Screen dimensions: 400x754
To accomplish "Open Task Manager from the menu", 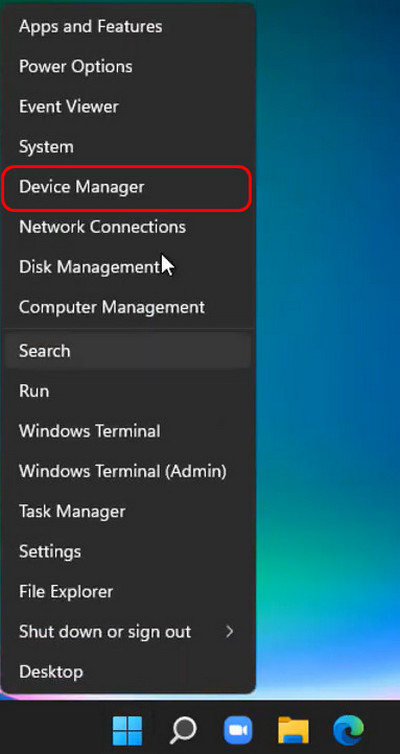I will [x=128, y=511].
